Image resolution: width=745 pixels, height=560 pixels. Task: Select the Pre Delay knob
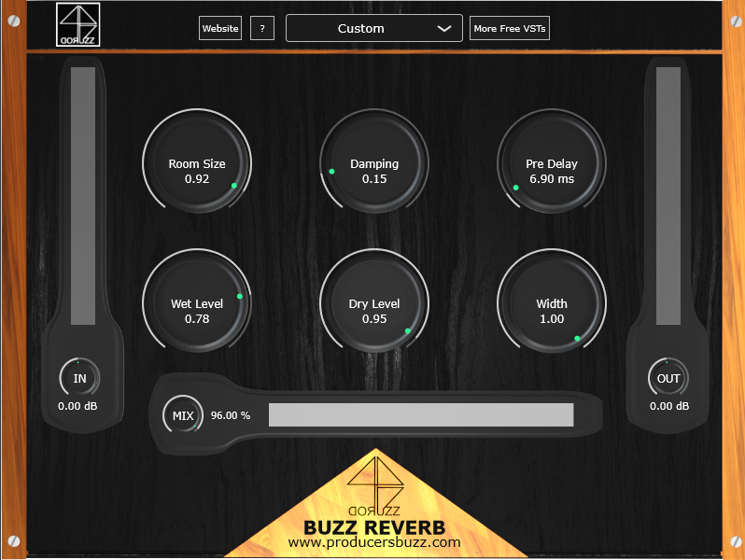pyautogui.click(x=552, y=162)
